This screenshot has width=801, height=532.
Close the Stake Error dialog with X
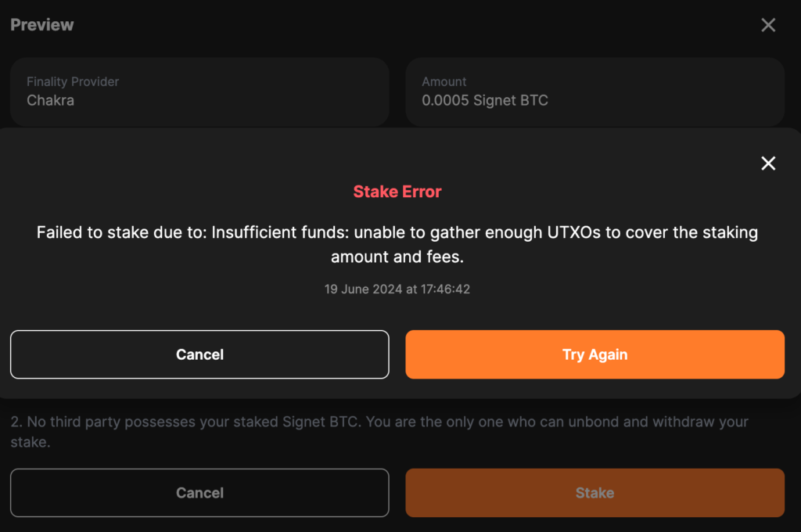(768, 163)
